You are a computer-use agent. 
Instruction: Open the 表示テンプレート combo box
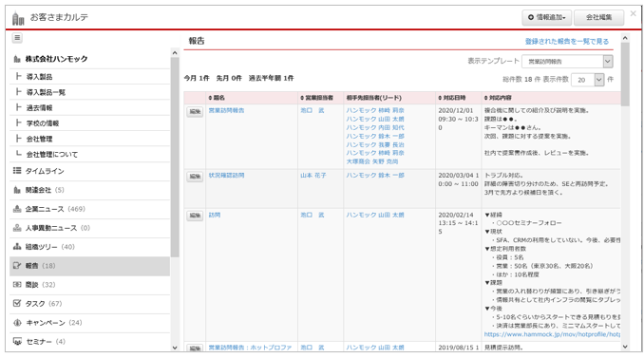[x=567, y=62]
